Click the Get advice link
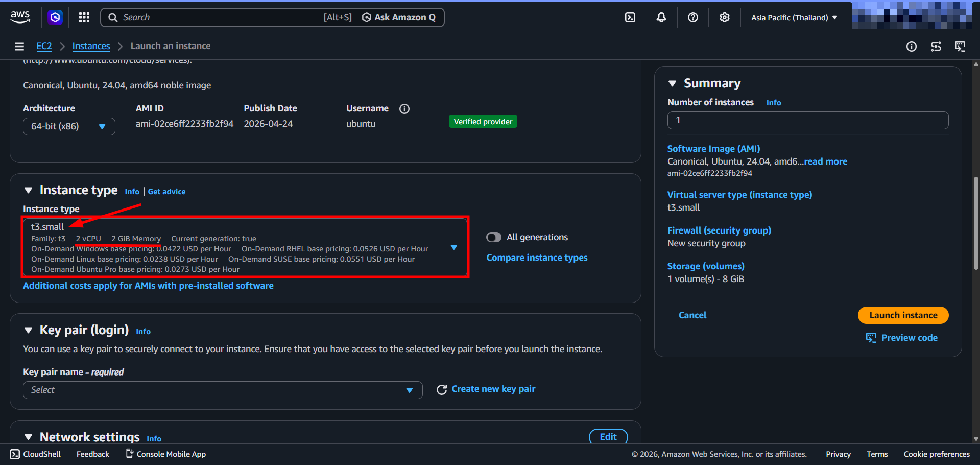The width and height of the screenshot is (980, 465). click(166, 192)
